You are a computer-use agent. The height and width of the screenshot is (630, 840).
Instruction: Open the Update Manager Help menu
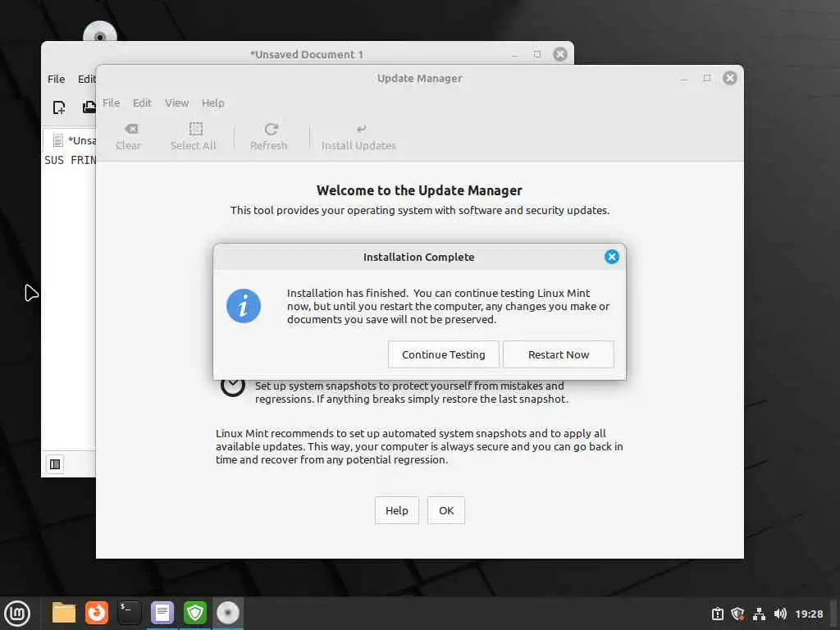coord(212,103)
